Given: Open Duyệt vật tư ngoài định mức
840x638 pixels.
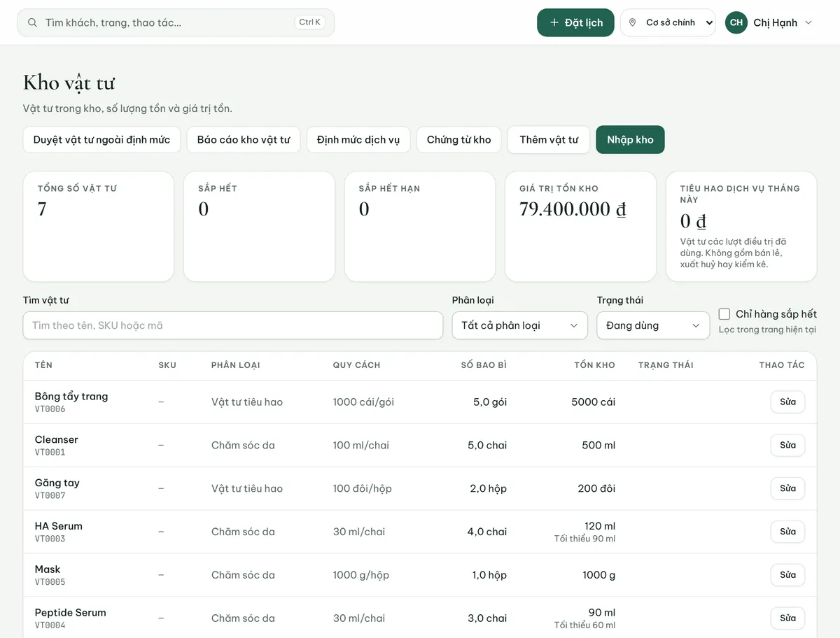Looking at the screenshot, I should click(101, 139).
